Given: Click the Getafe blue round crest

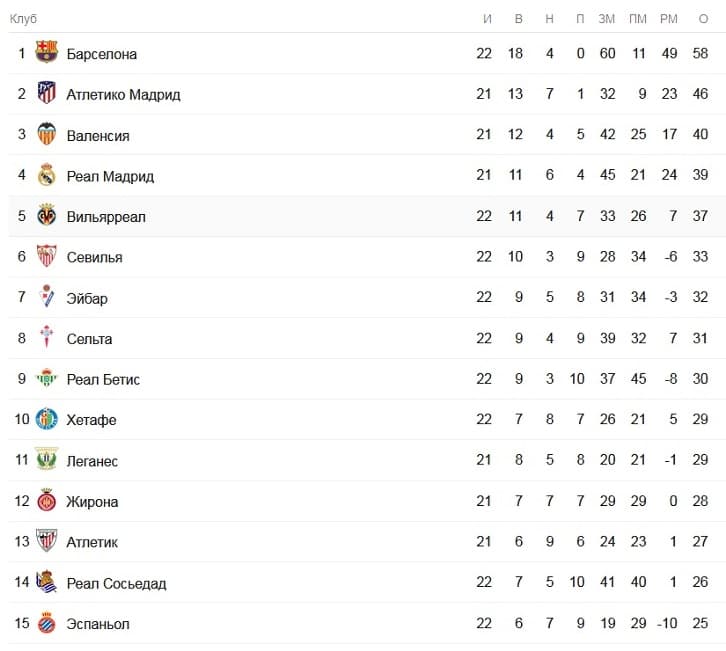Looking at the screenshot, I should click(46, 419).
